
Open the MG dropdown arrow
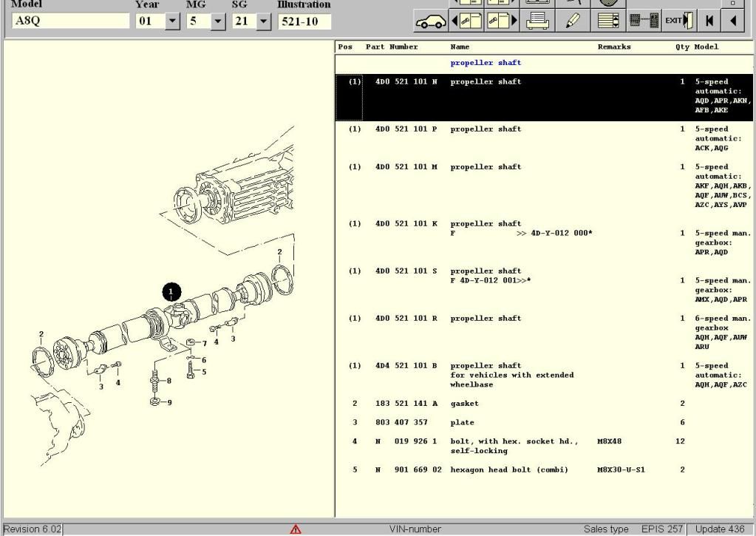218,21
